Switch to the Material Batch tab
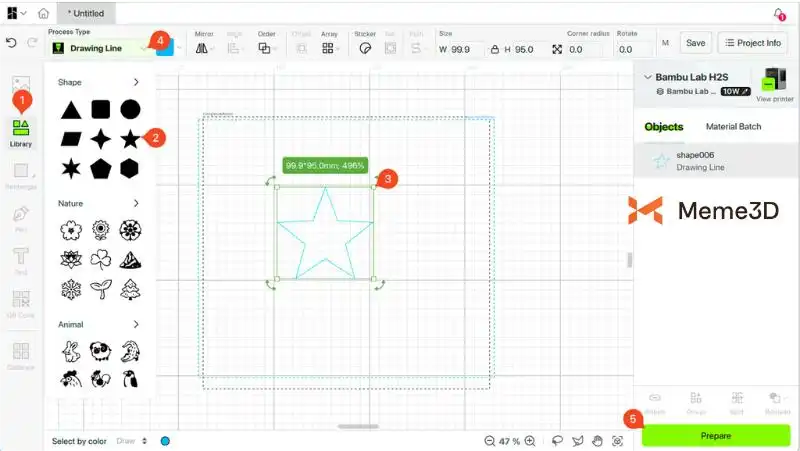 point(733,127)
